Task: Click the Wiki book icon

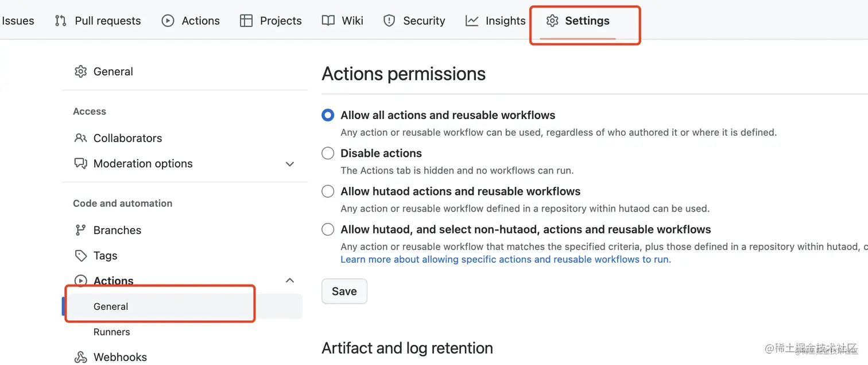Action: (328, 21)
